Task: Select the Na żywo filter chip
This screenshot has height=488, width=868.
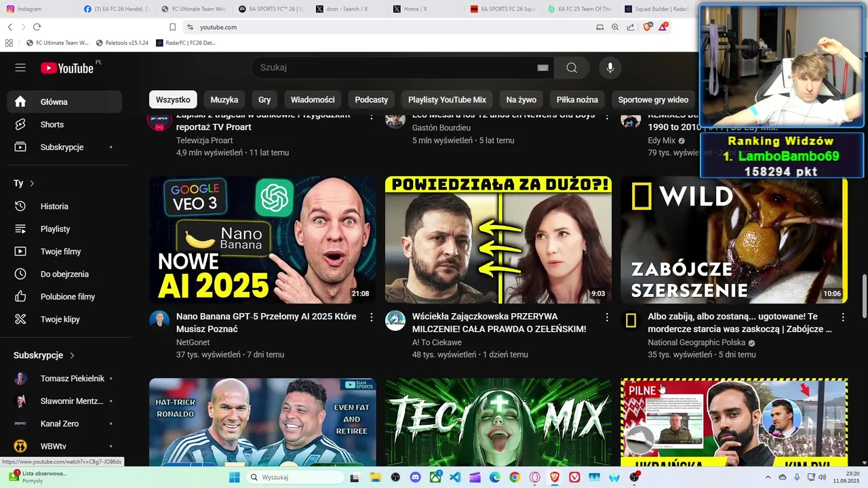Action: pyautogui.click(x=521, y=100)
